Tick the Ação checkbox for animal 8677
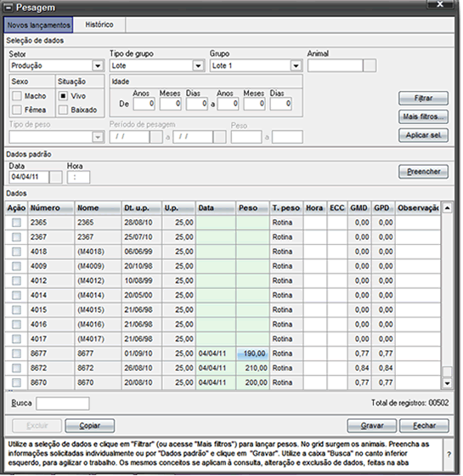 pos(16,354)
